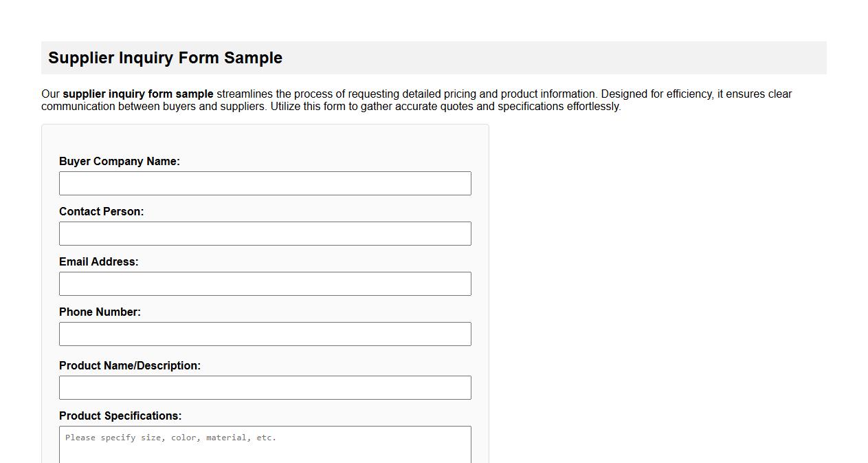The height and width of the screenshot is (463, 868).
Task: Click the white page area beside the form
Action: (653, 275)
